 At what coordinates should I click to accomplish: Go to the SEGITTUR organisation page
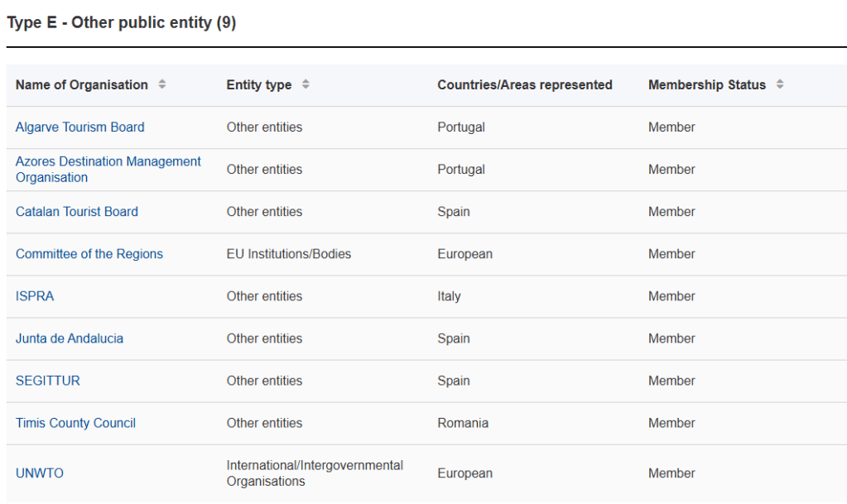pyautogui.click(x=48, y=381)
